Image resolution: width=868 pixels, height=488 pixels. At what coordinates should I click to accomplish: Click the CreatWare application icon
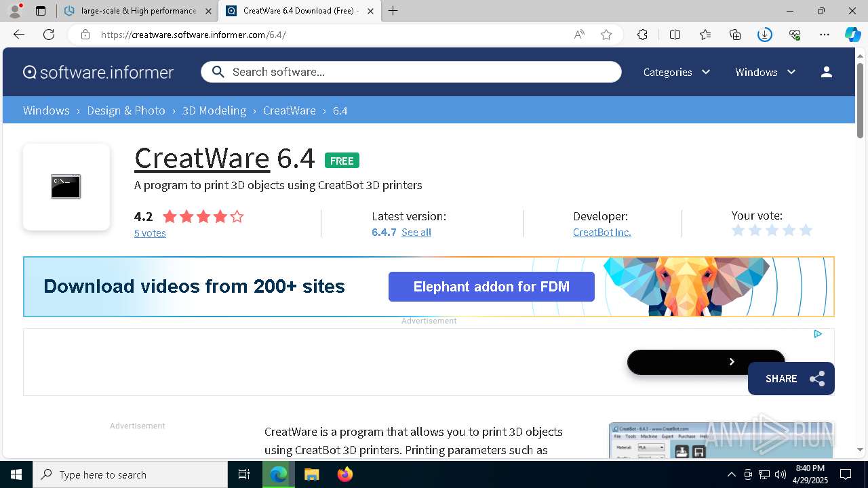click(66, 186)
